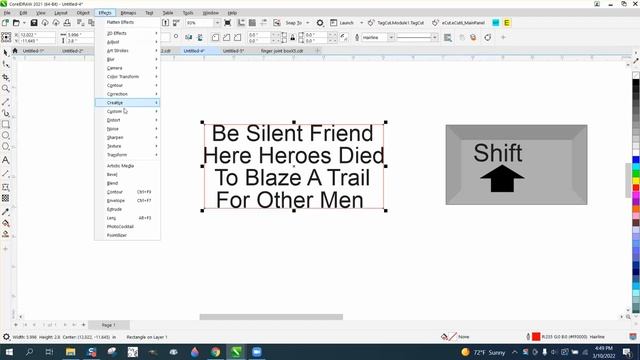Image resolution: width=640 pixels, height=360 pixels.
Task: Select the Pick tool in the toolbox
Action: (x=6, y=53)
